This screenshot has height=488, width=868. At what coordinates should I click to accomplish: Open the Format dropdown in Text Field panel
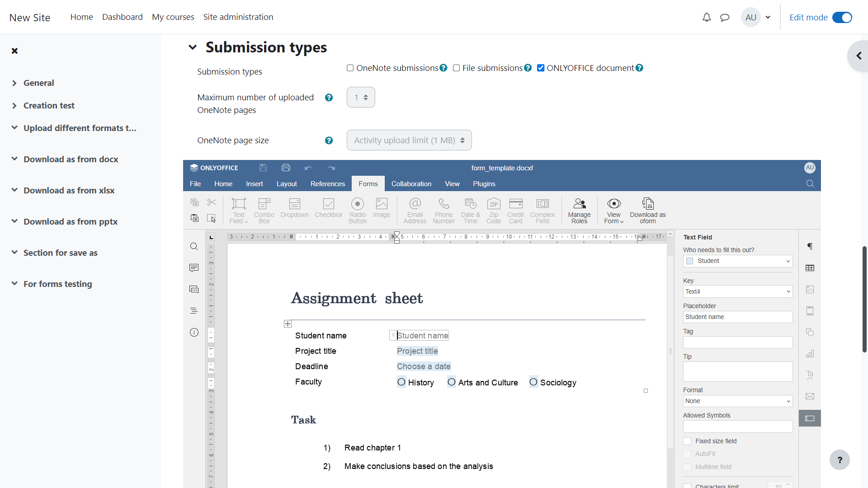point(737,401)
